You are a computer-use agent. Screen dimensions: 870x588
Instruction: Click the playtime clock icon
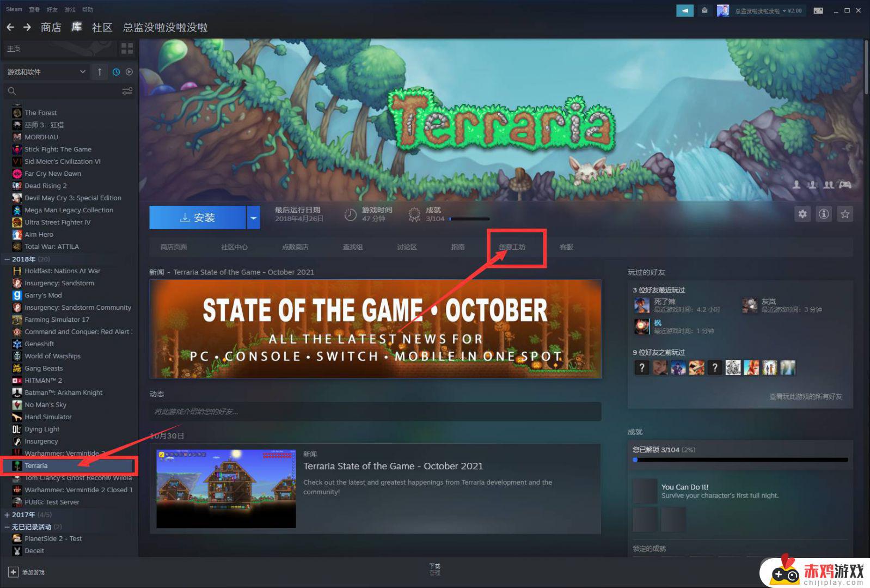click(x=350, y=215)
